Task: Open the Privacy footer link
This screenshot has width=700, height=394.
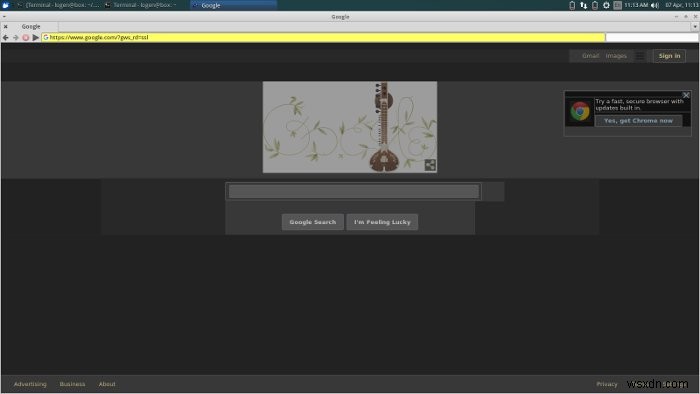Action: click(607, 384)
